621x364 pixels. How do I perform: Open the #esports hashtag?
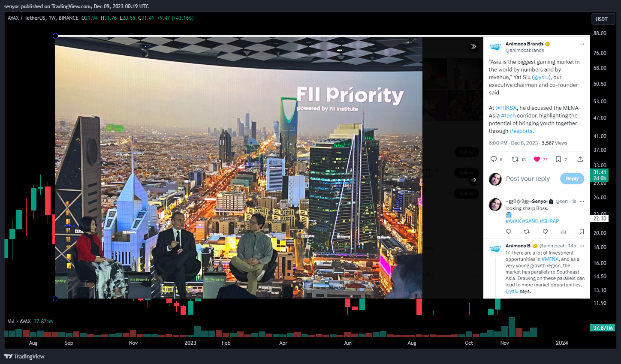pos(521,131)
